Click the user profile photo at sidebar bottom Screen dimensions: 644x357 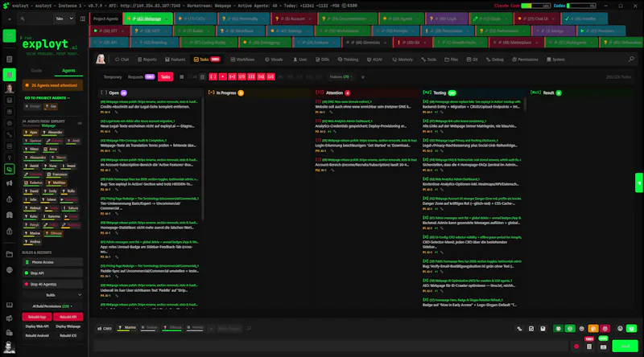click(9, 347)
